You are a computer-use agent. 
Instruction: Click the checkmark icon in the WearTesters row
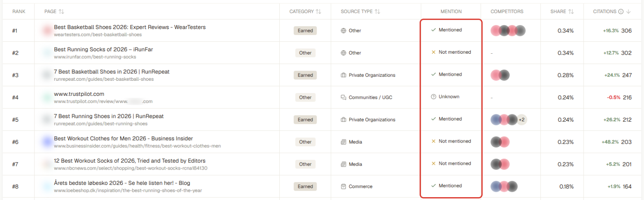[433, 30]
